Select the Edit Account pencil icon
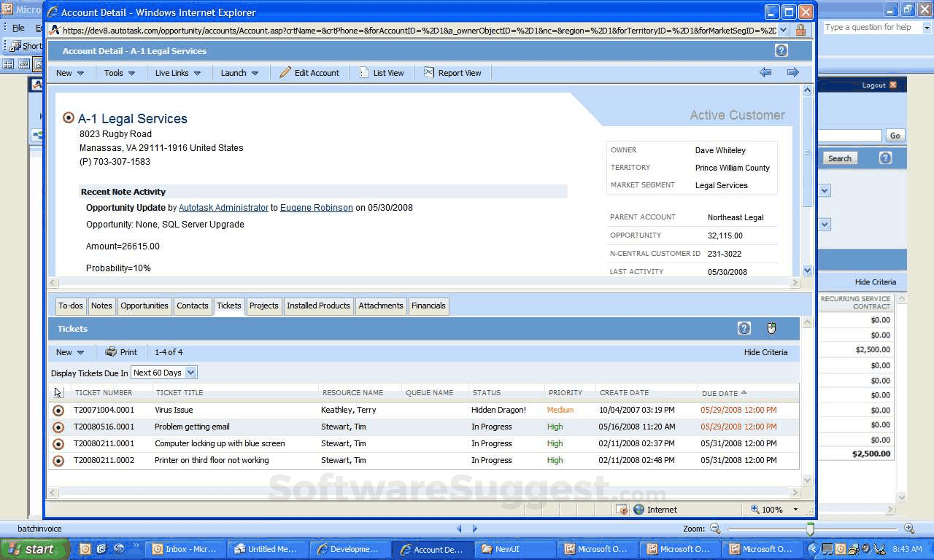 tap(286, 72)
